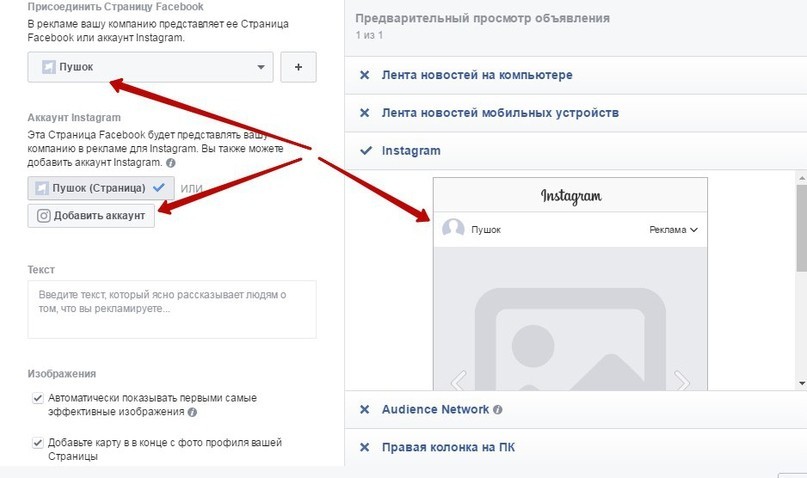Click the preview scrollbar up arrow
Image resolution: width=807 pixels, height=478 pixels.
pyautogui.click(x=802, y=178)
